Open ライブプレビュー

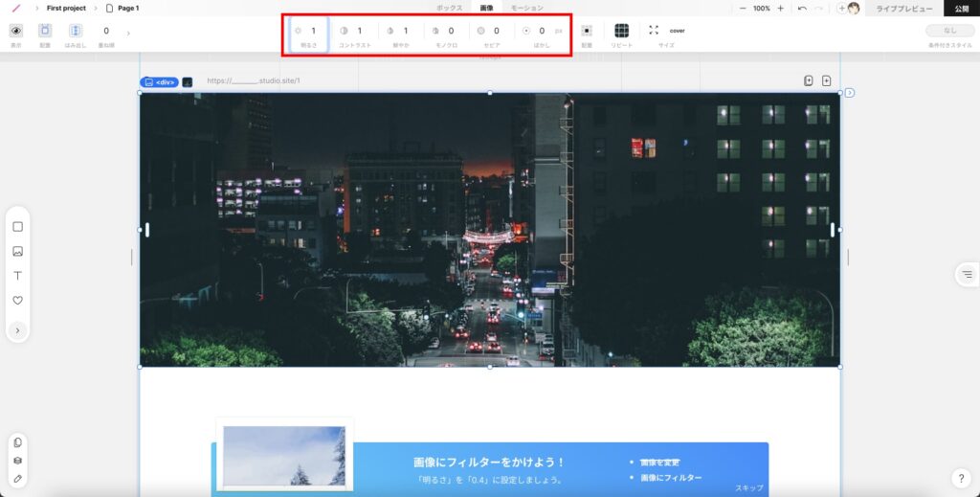tap(903, 8)
